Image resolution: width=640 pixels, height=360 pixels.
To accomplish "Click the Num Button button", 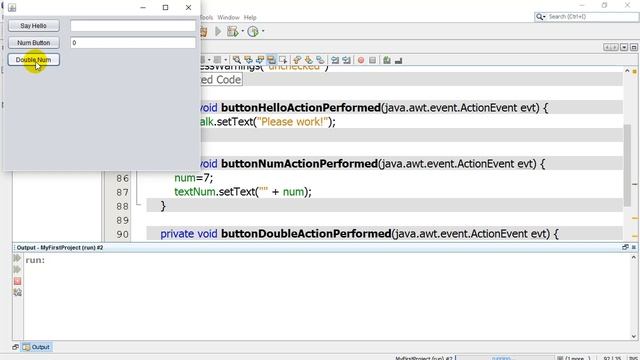I will tap(33, 43).
